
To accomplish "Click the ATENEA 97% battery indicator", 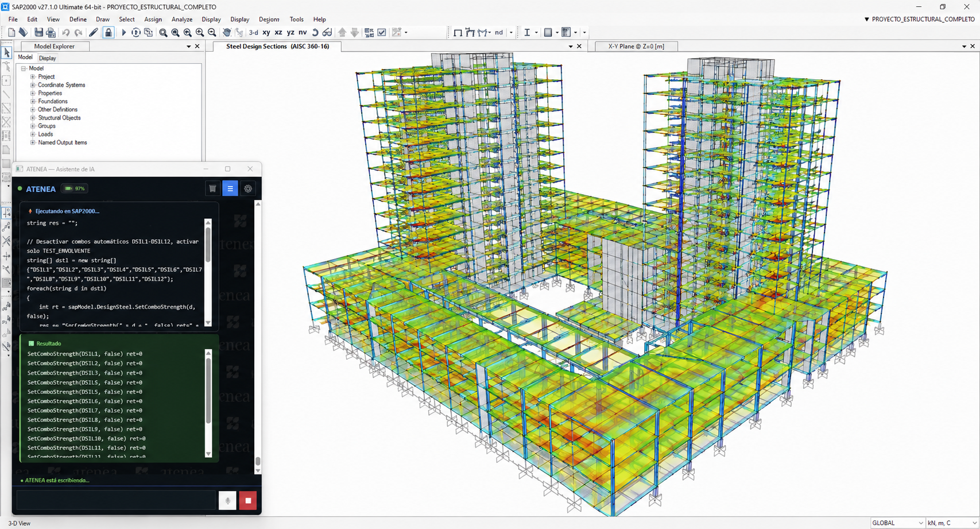I will [75, 188].
